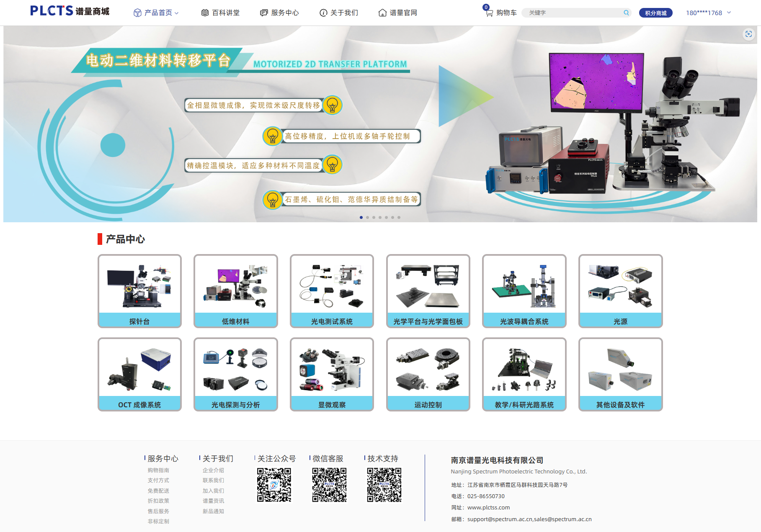
Task: Click the cube icon beside 产品首页
Action: click(x=137, y=13)
